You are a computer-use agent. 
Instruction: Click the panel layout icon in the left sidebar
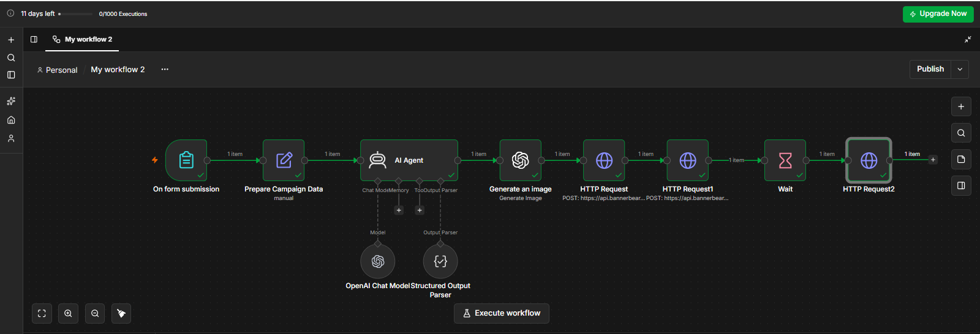pos(11,75)
